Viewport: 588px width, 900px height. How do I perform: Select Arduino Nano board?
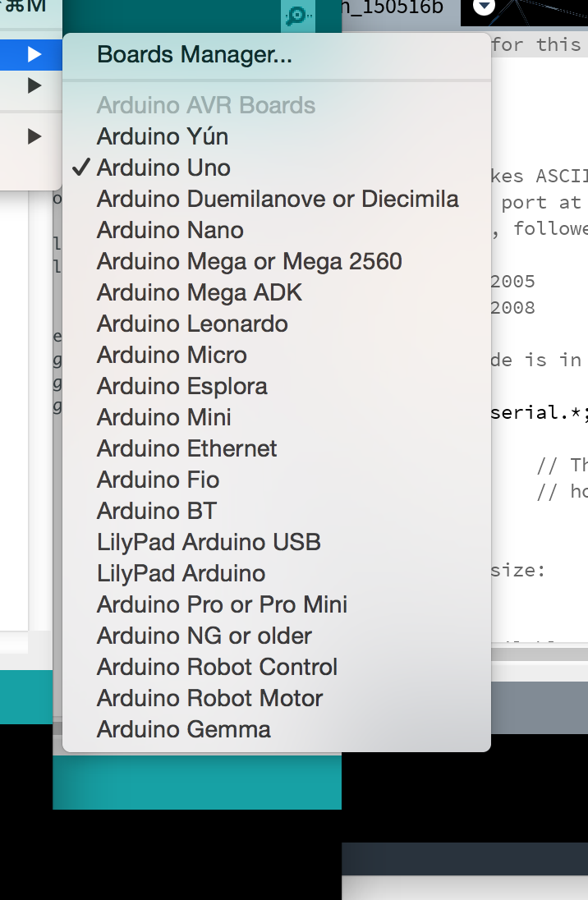(276, 230)
